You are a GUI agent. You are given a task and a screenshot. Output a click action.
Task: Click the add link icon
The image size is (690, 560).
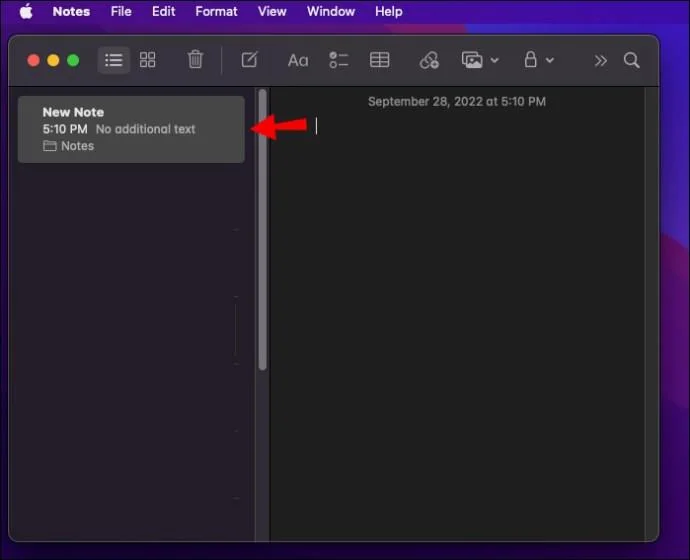[x=429, y=60]
